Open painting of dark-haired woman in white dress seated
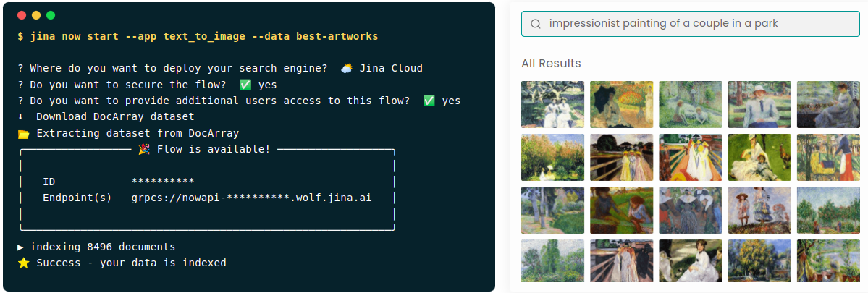Image resolution: width=868 pixels, height=293 pixels. tap(691, 260)
